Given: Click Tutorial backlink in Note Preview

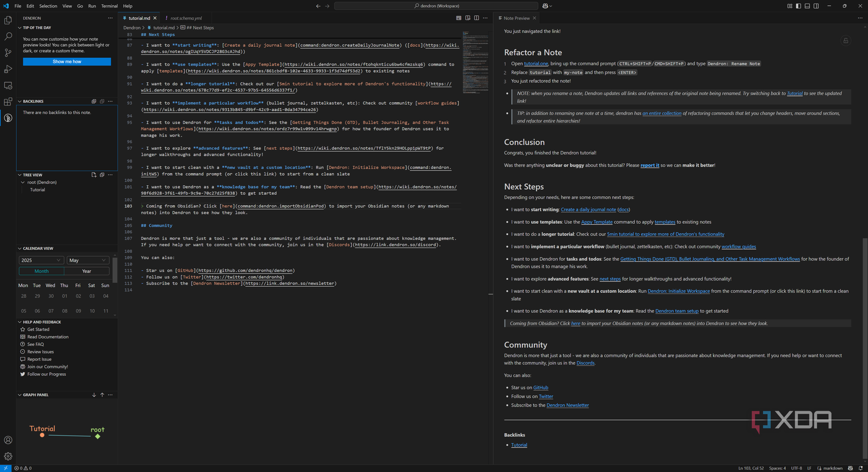Looking at the screenshot, I should 519,445.
